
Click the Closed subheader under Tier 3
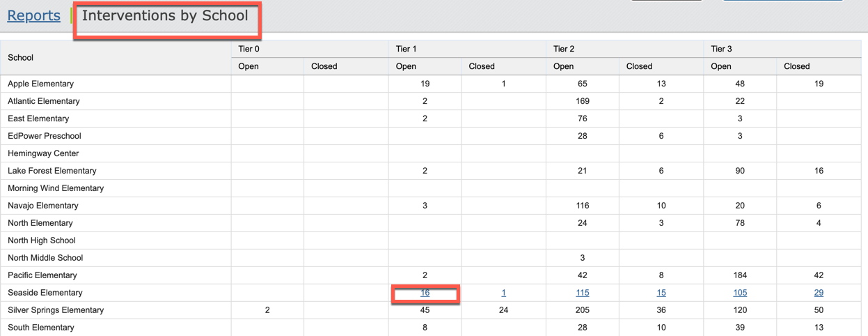[x=797, y=66]
